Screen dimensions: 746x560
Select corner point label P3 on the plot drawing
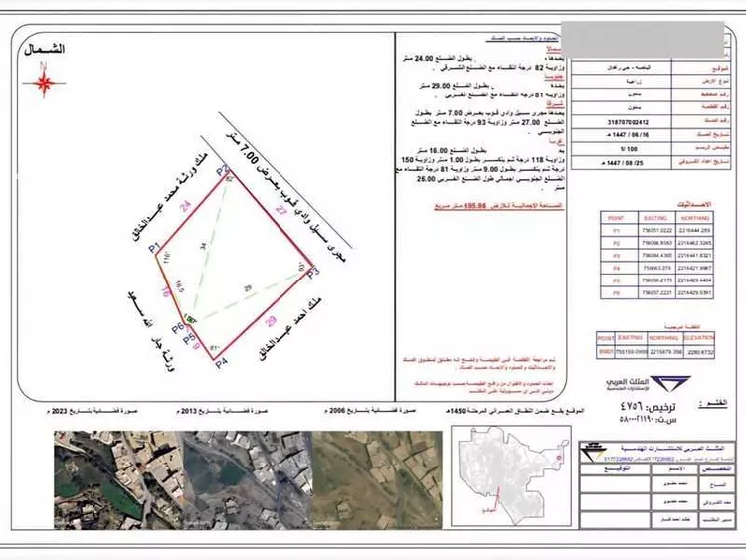pos(312,274)
